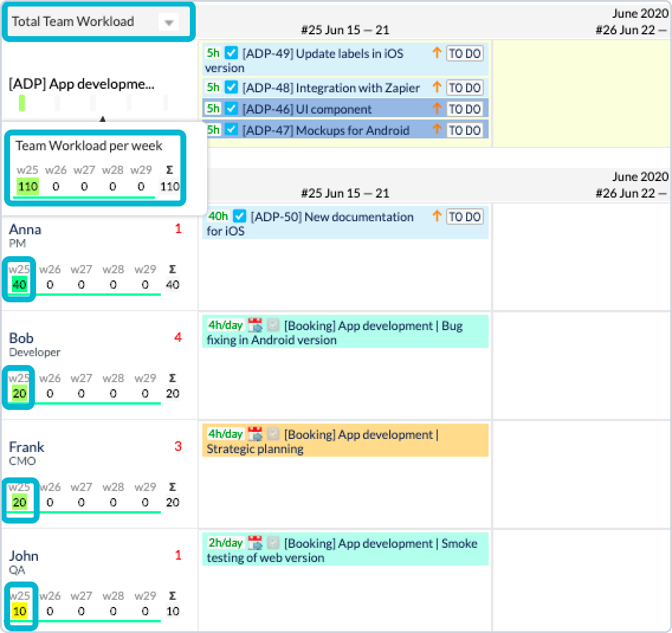Open the [ADP] App development project
The image size is (672, 633).
[82, 84]
